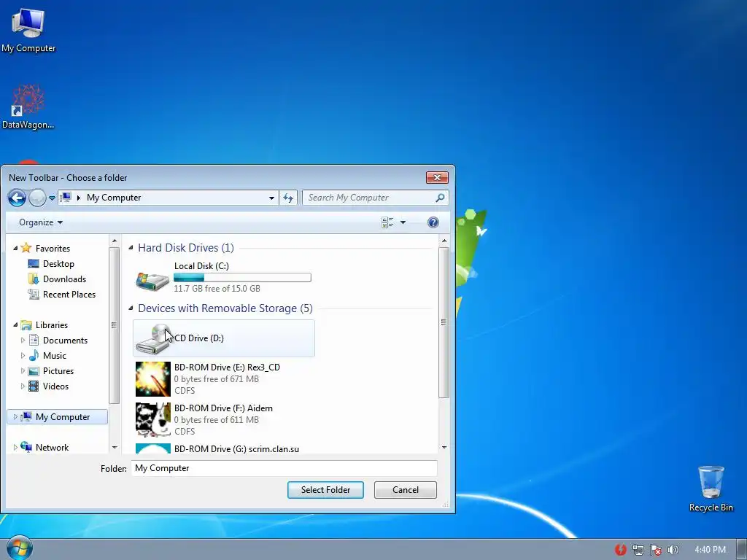Screen dimensions: 747x560
Task: Click red flame tray icon
Action: tap(620, 550)
